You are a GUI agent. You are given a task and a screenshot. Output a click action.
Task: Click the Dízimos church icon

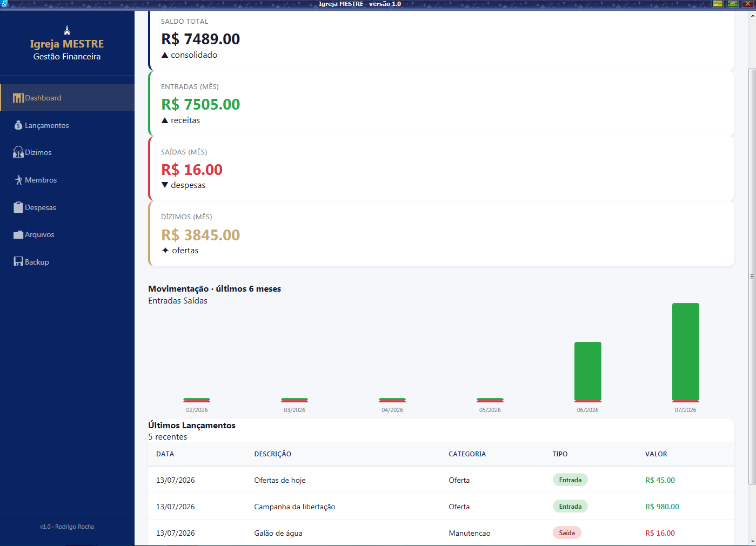coord(18,152)
